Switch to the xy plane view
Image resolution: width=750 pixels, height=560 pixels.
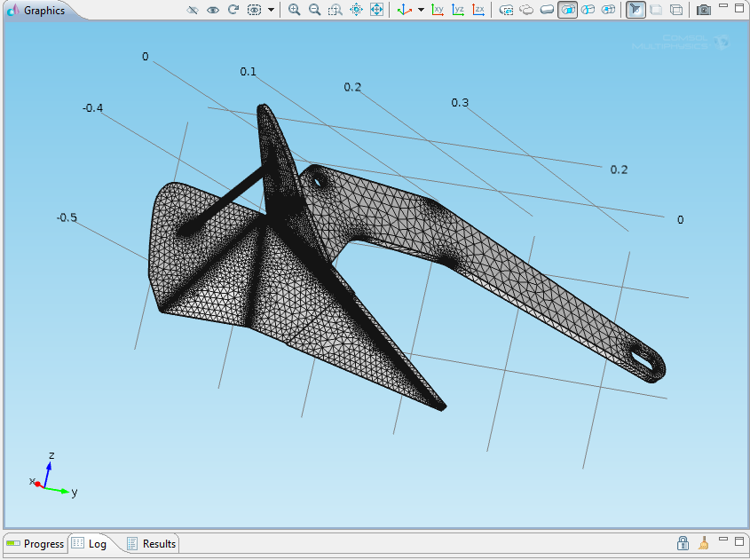438,10
